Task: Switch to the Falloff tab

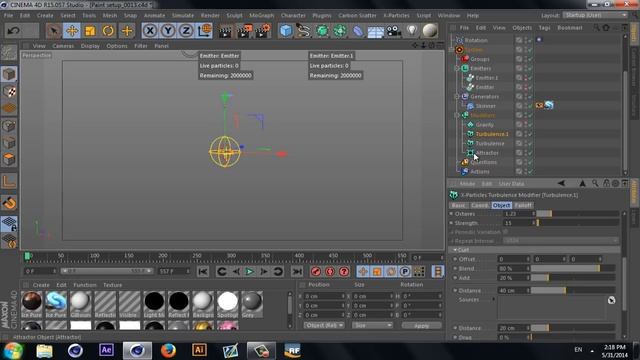Action: 522,205
